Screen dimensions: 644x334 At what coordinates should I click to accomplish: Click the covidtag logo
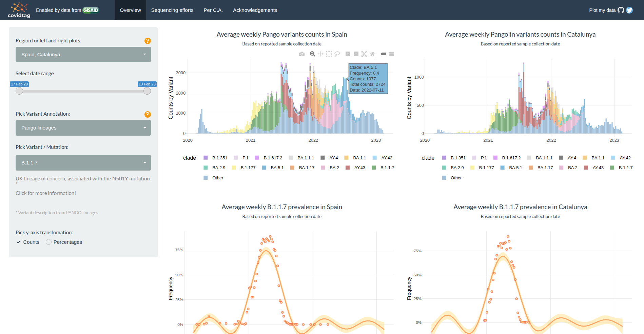click(19, 10)
